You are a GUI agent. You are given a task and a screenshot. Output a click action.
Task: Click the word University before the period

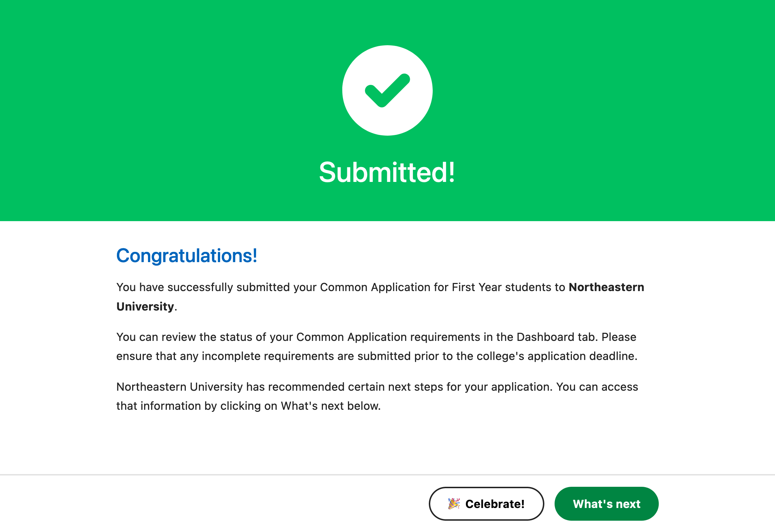pos(145,306)
